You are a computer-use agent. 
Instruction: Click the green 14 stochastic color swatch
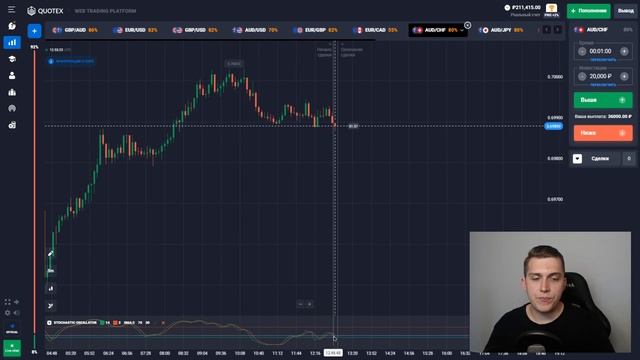click(102, 323)
